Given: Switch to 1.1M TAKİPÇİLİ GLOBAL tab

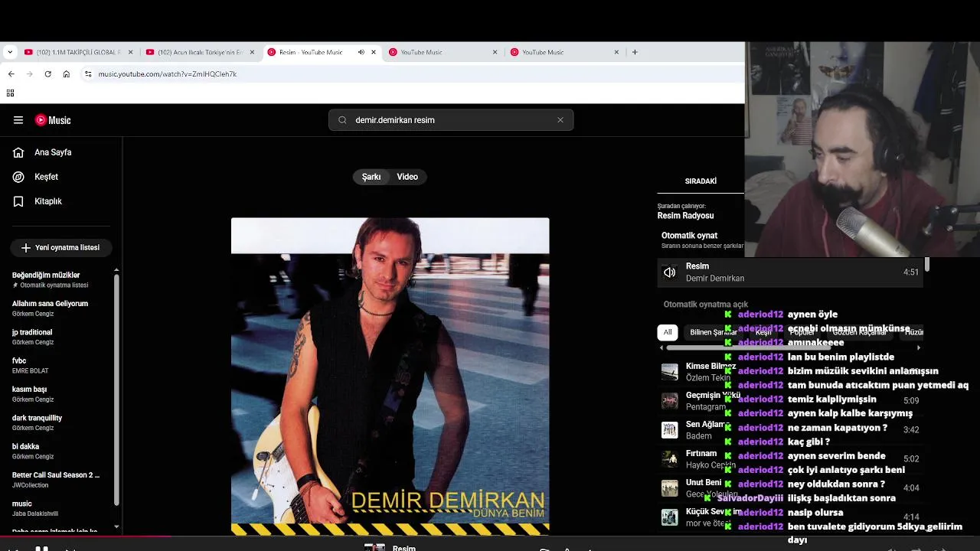Looking at the screenshot, I should point(77,52).
